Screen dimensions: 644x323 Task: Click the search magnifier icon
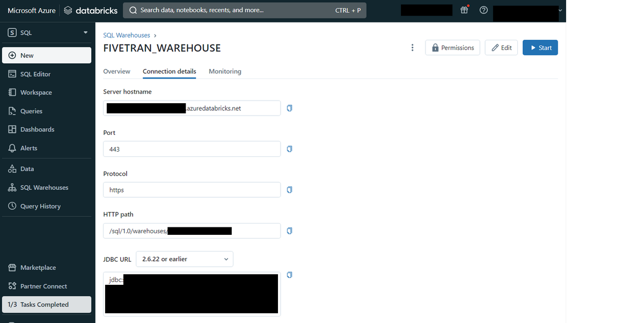tap(133, 10)
